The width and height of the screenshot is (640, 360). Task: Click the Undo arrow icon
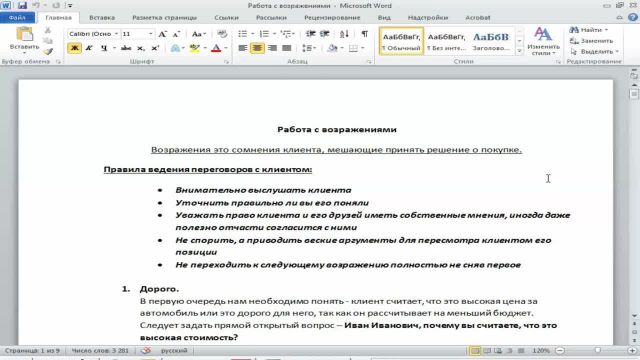coord(36,6)
